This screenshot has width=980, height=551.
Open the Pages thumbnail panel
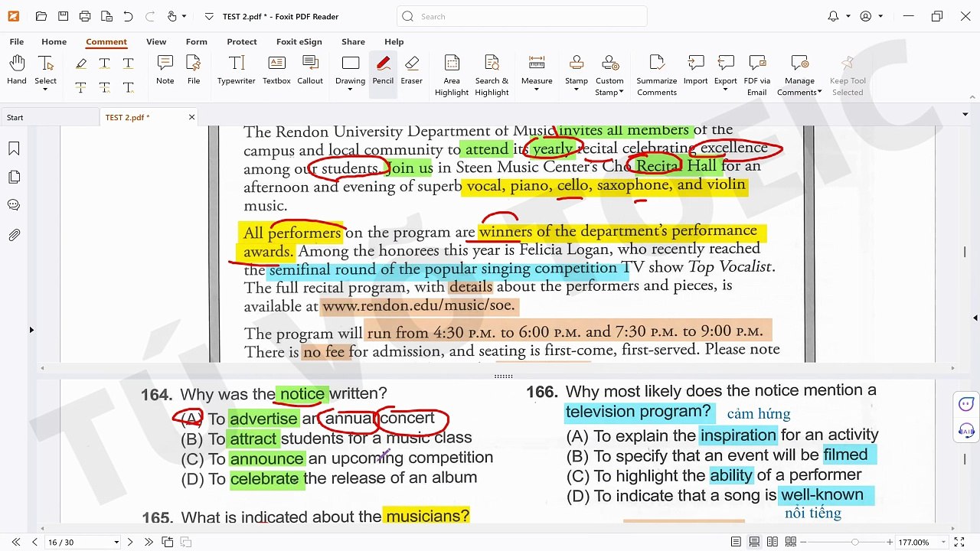tap(14, 177)
